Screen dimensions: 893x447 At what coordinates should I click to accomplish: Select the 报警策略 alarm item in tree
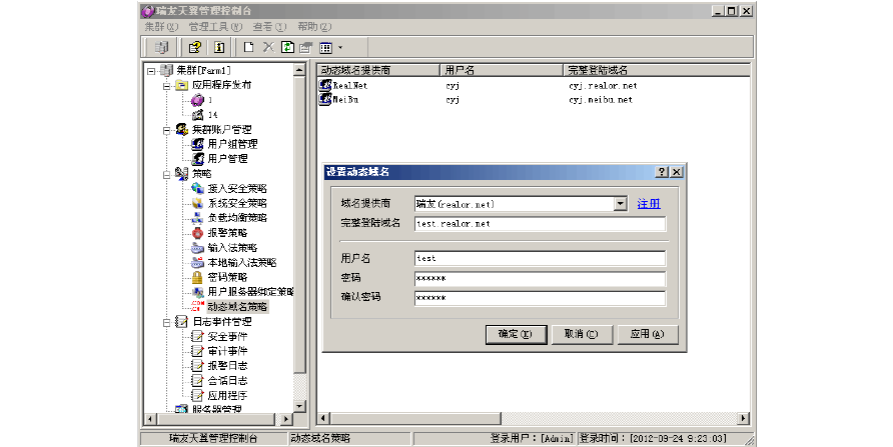pyautogui.click(x=227, y=232)
